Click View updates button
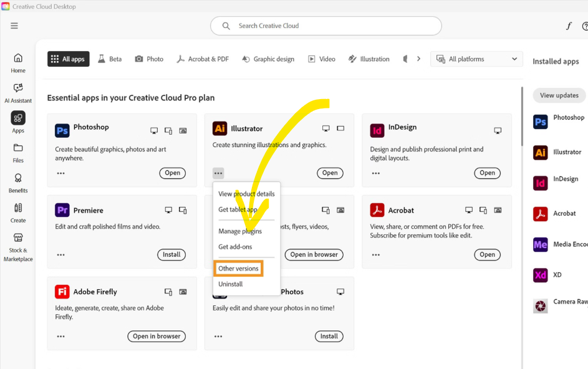 coord(559,95)
